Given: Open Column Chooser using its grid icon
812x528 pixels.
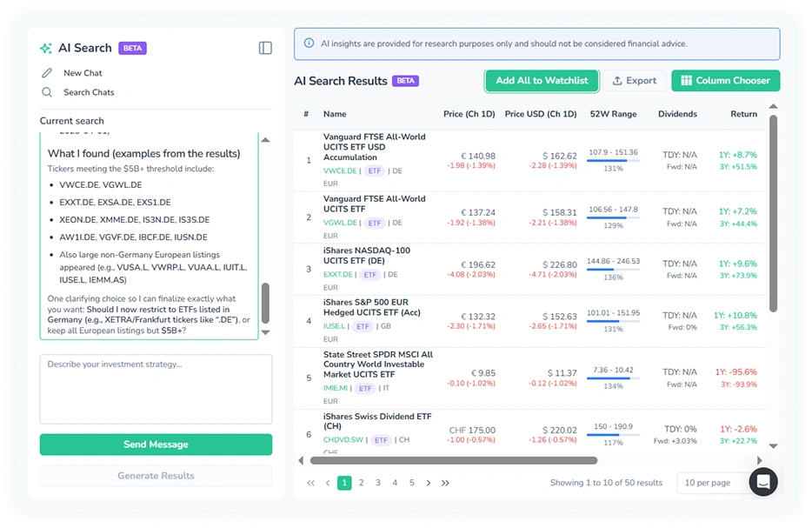Looking at the screenshot, I should 687,80.
